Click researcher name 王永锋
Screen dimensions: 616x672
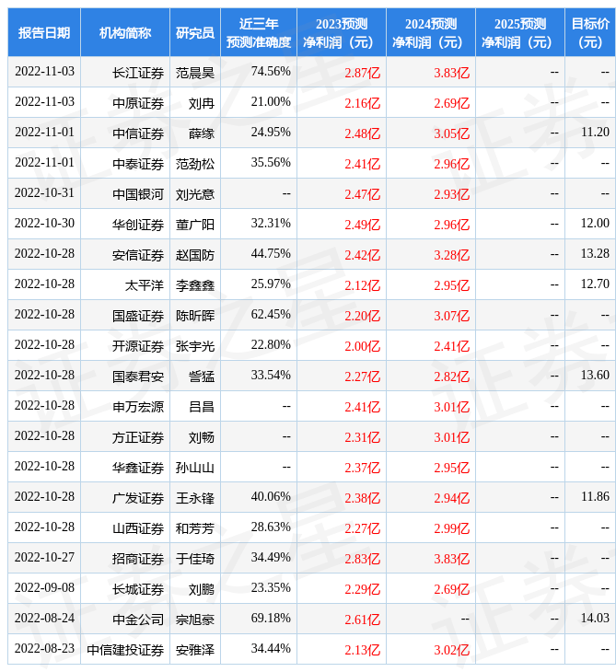click(195, 498)
